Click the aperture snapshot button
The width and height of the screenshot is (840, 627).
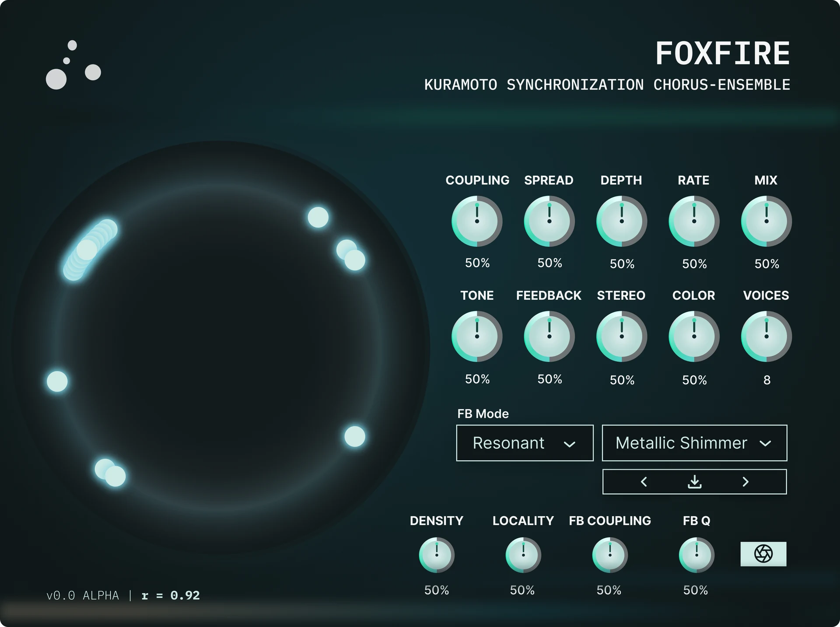pyautogui.click(x=763, y=554)
